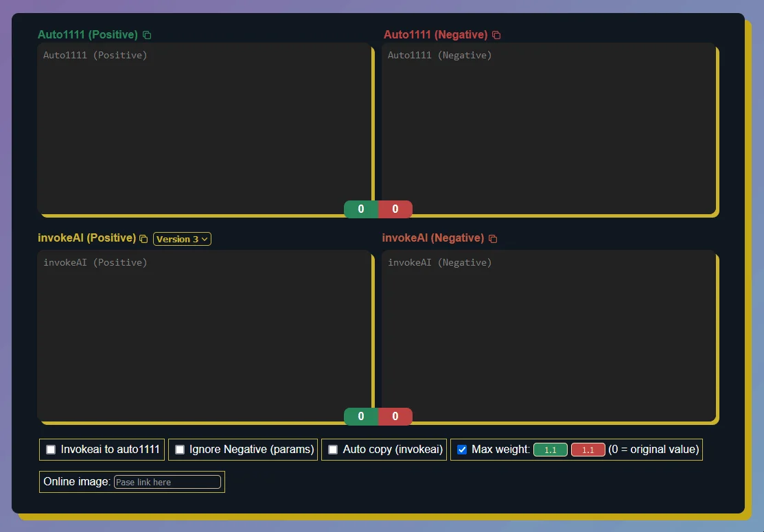Click inside the Auto1111 (Negative) text area

pyautogui.click(x=548, y=128)
